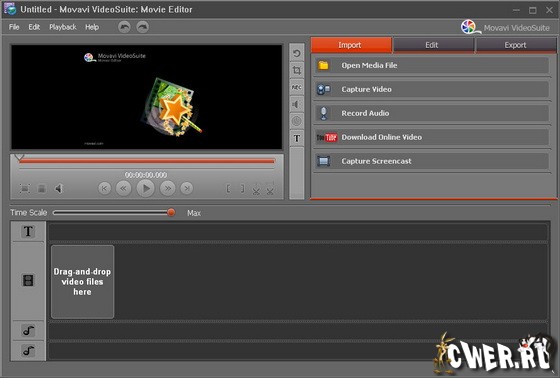The image size is (560, 378).
Task: Switch to the Export tab
Action: (516, 45)
